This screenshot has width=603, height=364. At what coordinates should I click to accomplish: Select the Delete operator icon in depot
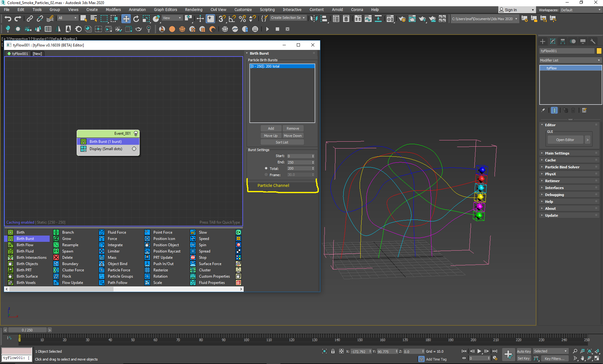(56, 258)
